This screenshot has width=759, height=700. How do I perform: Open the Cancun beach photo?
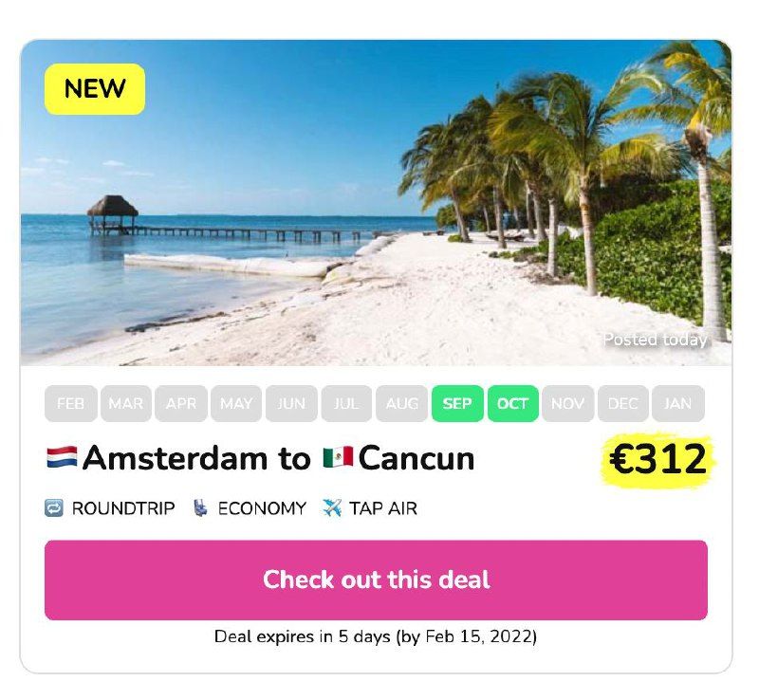(376, 203)
